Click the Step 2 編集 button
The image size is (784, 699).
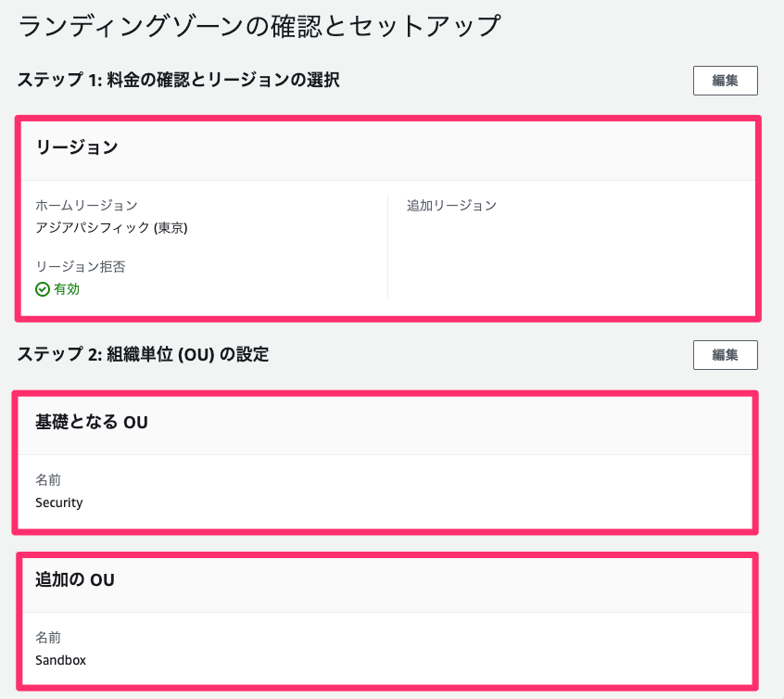click(725, 355)
